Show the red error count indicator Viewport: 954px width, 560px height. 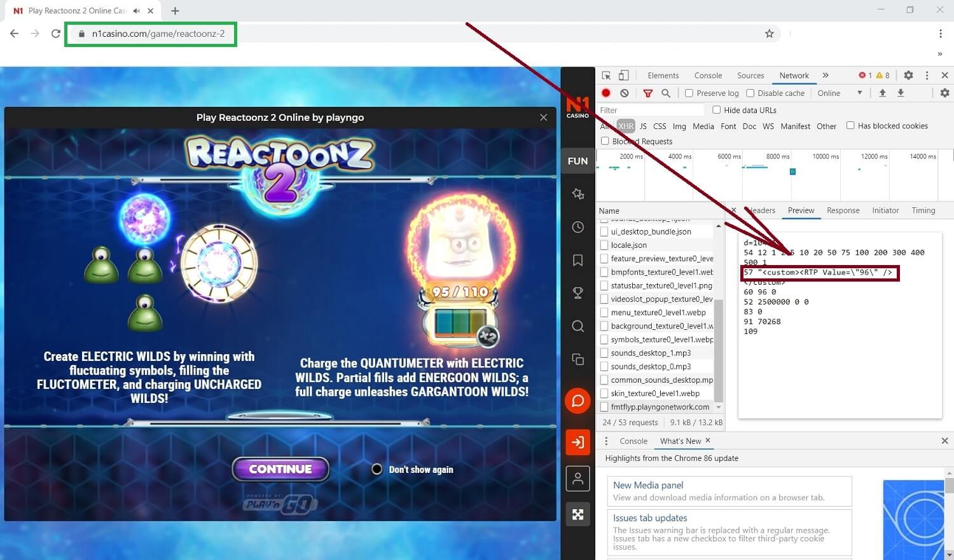click(866, 75)
